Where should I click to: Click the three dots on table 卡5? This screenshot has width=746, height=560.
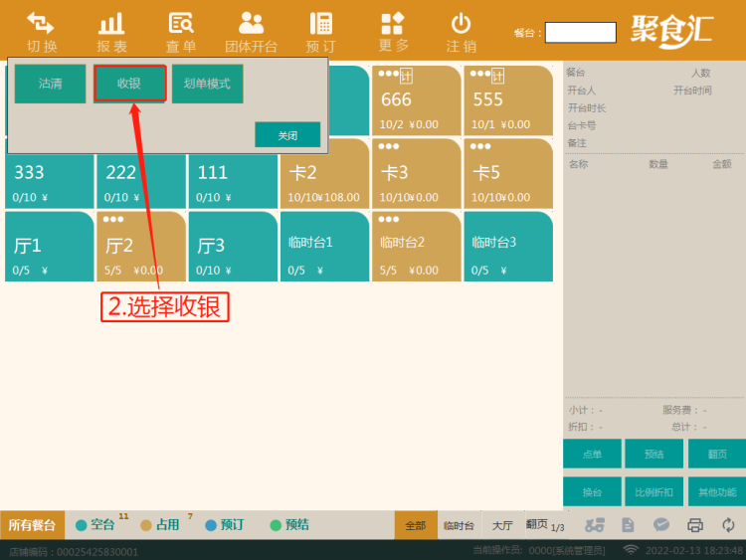(480, 146)
